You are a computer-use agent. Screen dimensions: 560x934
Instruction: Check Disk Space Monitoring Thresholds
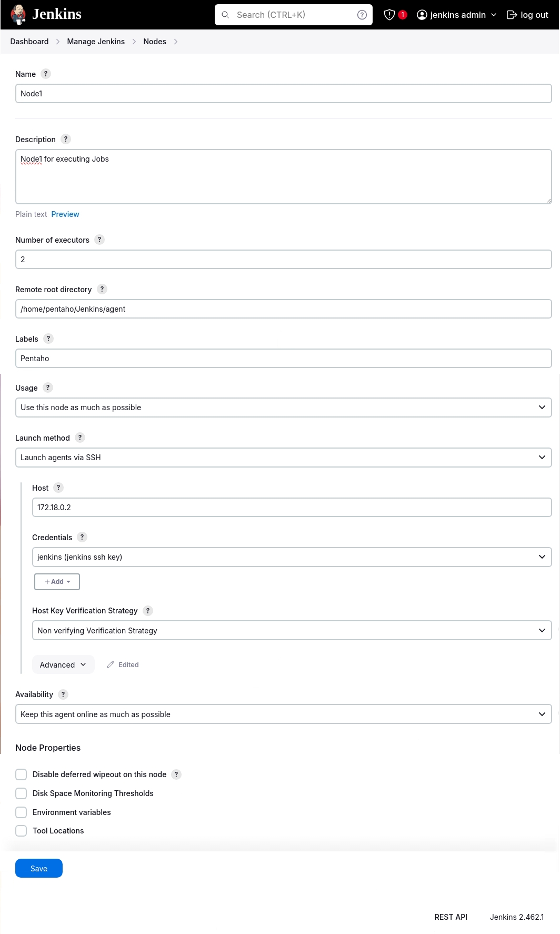pos(21,793)
